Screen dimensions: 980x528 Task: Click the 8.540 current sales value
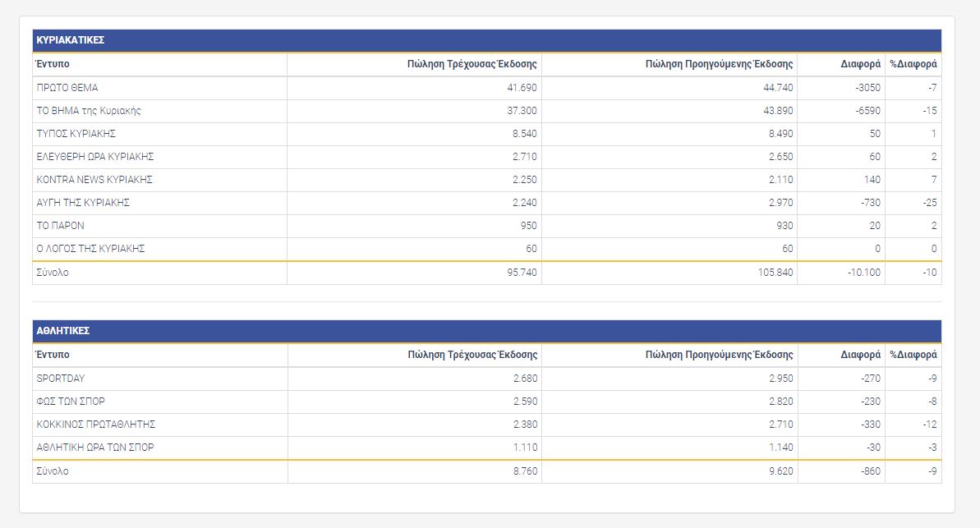[525, 134]
